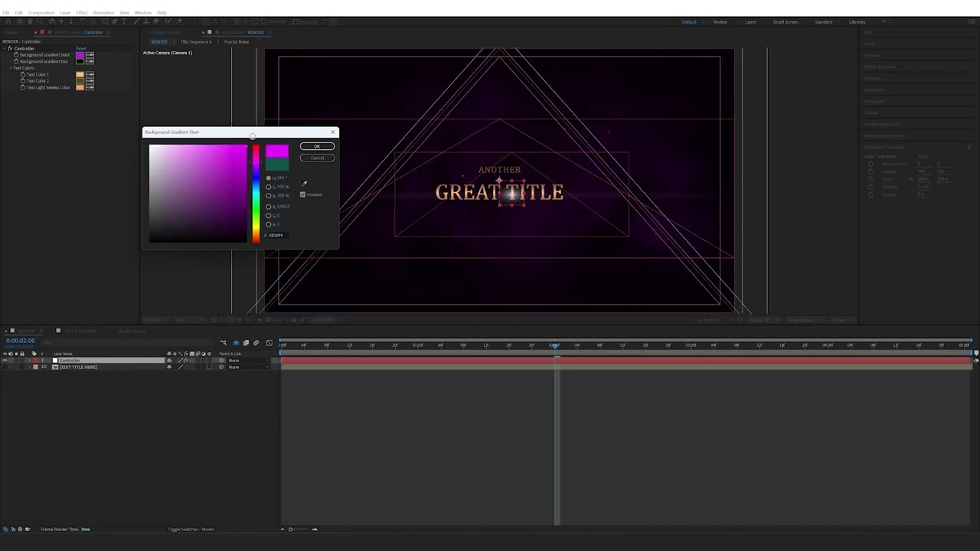Toggle stopwatch for Text Light Sweep Color
Viewport: 980px width, 551px height.
tap(23, 87)
